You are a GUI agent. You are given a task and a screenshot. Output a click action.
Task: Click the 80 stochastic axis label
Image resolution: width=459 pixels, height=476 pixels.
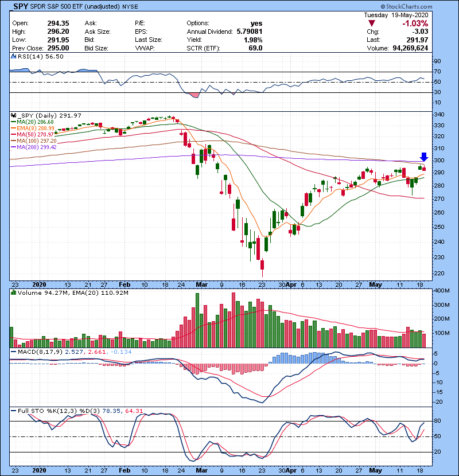tap(438, 421)
